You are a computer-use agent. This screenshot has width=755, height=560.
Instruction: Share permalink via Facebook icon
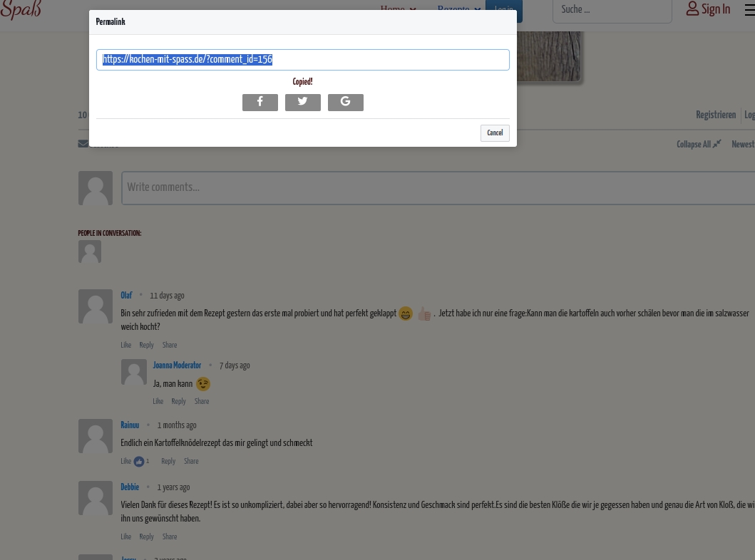pos(260,102)
